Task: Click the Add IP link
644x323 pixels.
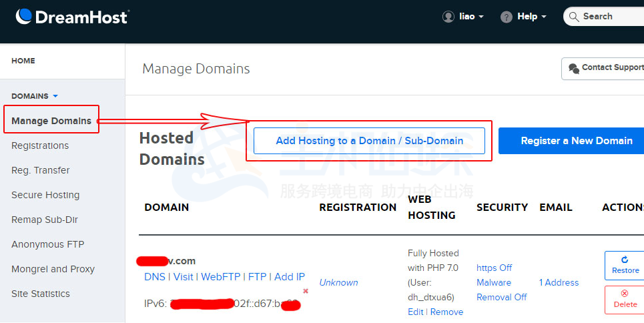Action: click(290, 277)
